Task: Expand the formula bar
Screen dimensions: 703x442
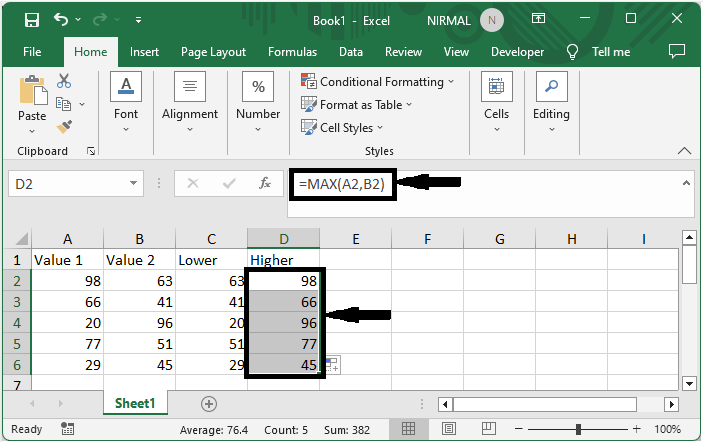Action: click(686, 183)
